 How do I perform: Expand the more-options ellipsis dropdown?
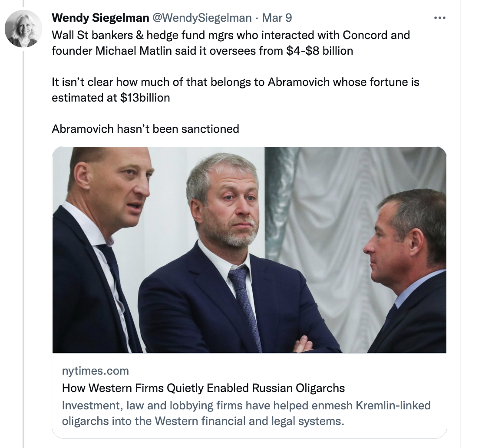tap(440, 17)
